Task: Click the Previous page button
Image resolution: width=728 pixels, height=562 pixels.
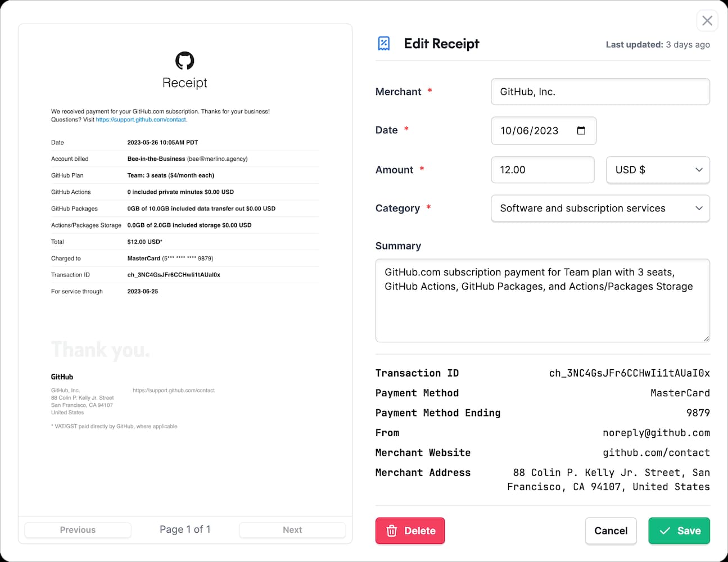Action: (x=77, y=529)
